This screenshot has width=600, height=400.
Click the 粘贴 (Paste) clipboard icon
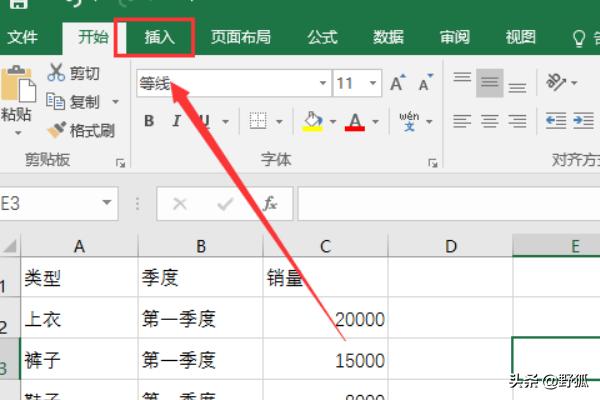coord(18,84)
